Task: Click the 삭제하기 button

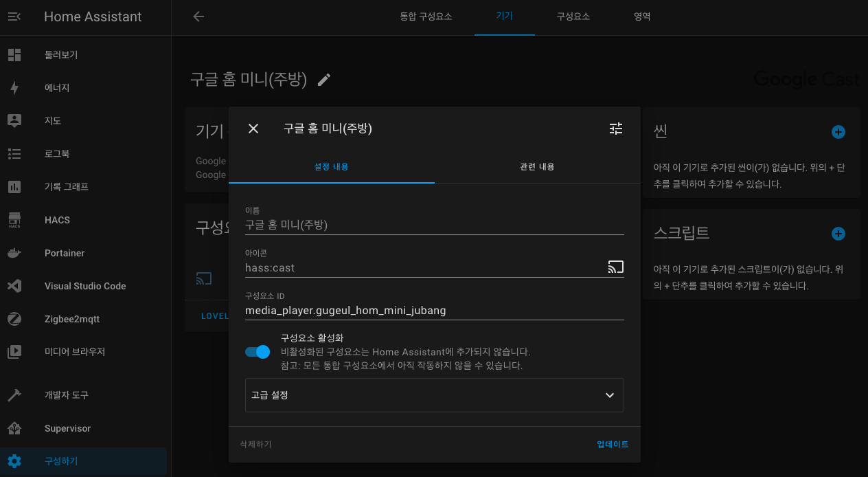Action: tap(255, 445)
